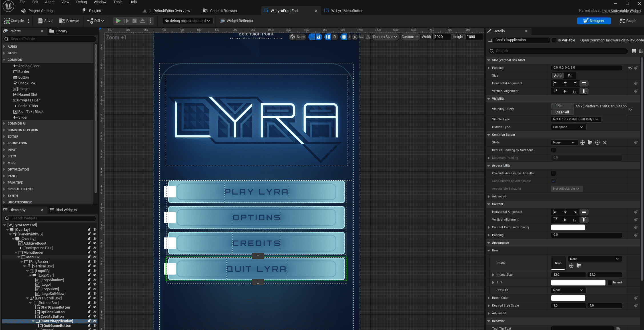Enable the Is Variable checkbox

click(554, 40)
